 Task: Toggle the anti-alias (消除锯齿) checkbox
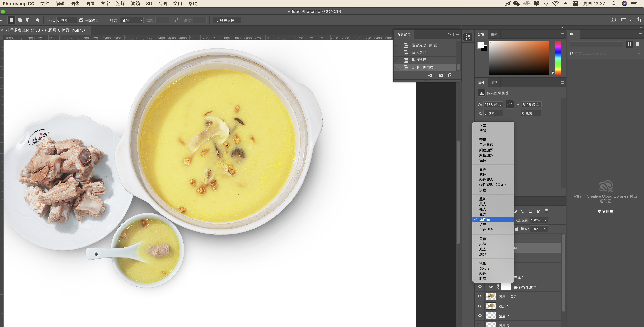tap(81, 20)
